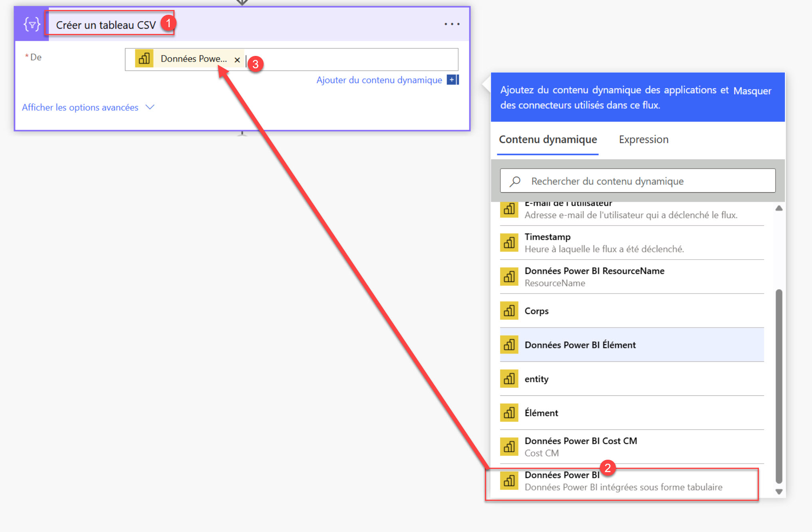The image size is (812, 532).
Task: Click the scroll down arrow of the content list
Action: pos(779,492)
